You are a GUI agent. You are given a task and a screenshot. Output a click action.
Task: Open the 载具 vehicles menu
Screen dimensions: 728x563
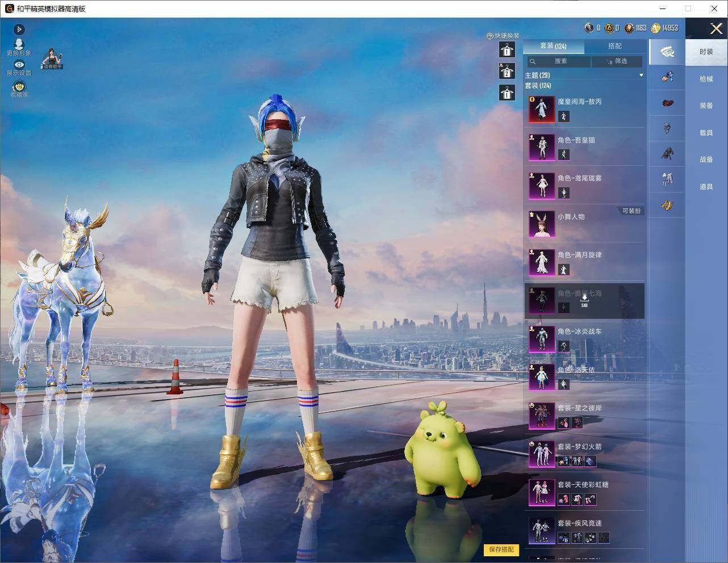(706, 133)
